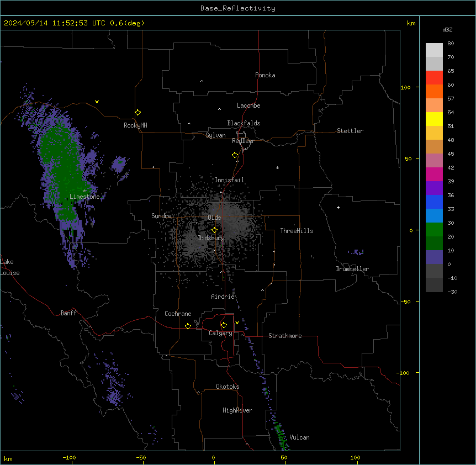Click the blue 33-36 dBZ legend swatch
The image size is (476, 465).
coord(434,202)
